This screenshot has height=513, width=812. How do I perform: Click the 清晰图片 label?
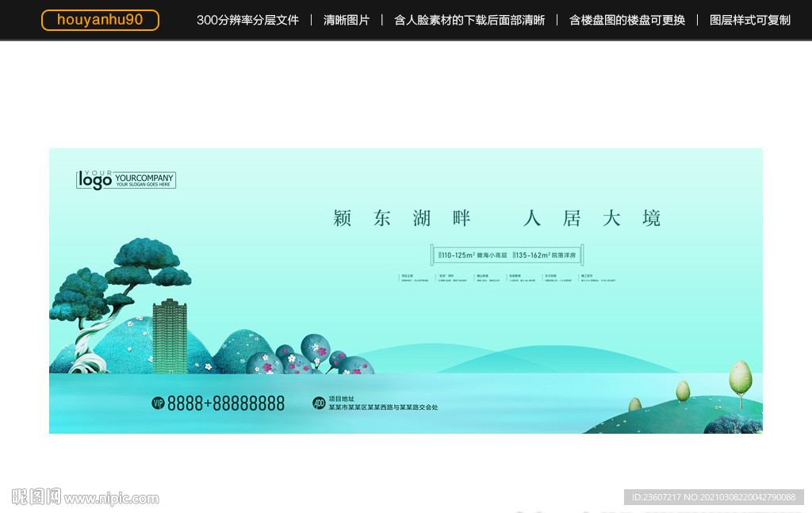pos(346,20)
